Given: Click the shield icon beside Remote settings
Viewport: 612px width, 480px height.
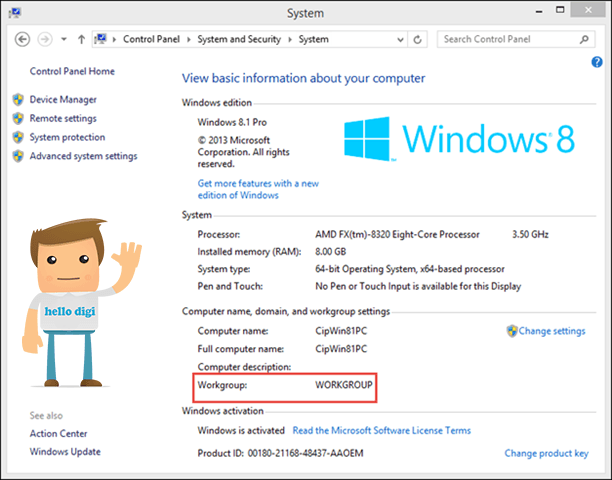Looking at the screenshot, I should [18, 118].
